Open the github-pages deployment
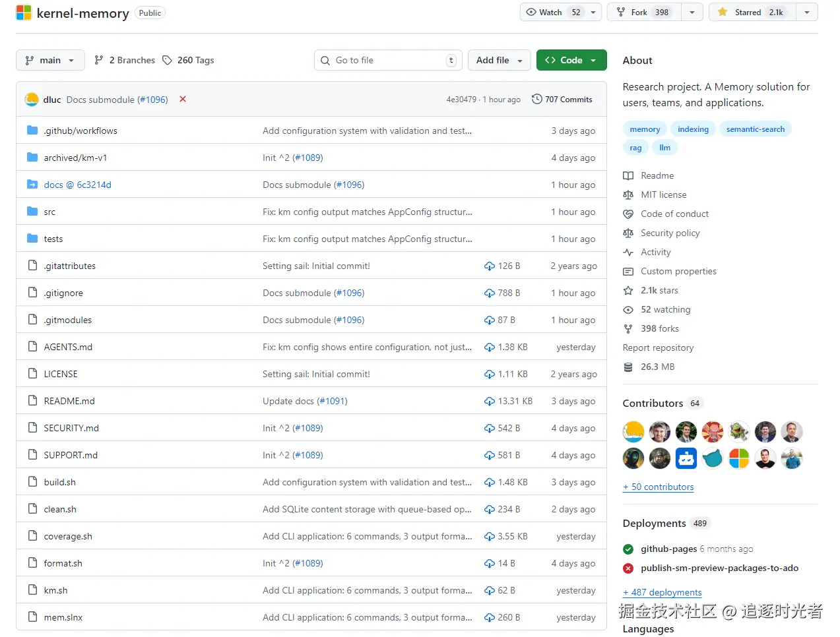Screen dimensions: 840x637 coord(668,549)
